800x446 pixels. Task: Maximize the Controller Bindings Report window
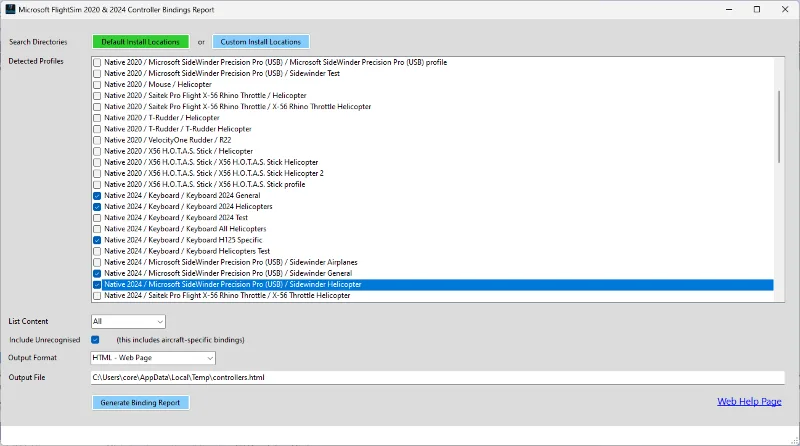click(x=757, y=9)
